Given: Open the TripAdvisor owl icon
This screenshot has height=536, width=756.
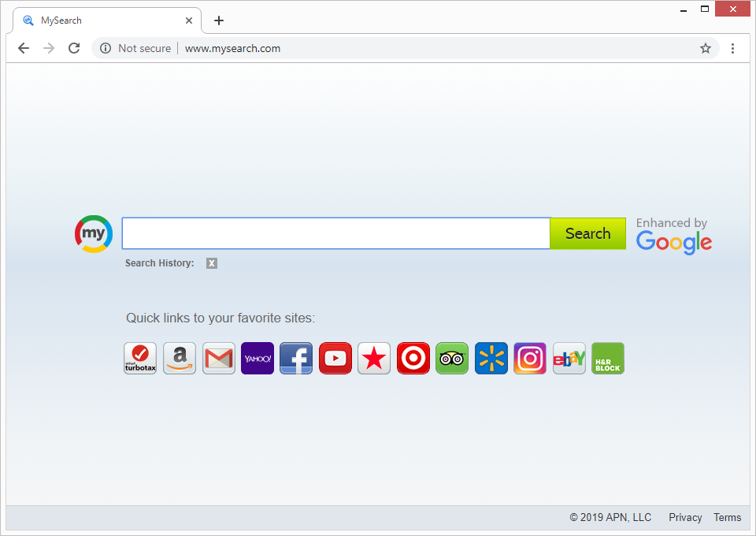Looking at the screenshot, I should (x=452, y=359).
